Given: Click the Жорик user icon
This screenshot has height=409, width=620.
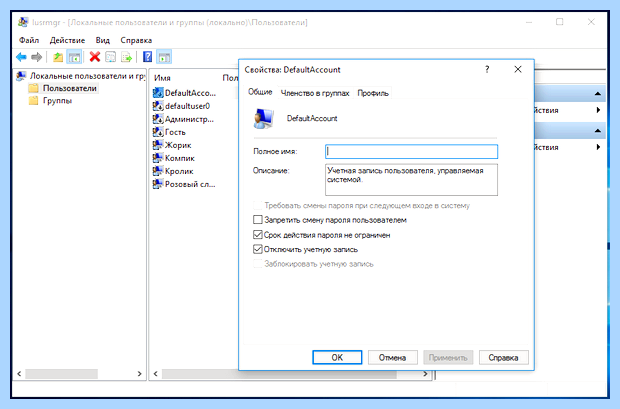Looking at the screenshot, I should (158, 145).
